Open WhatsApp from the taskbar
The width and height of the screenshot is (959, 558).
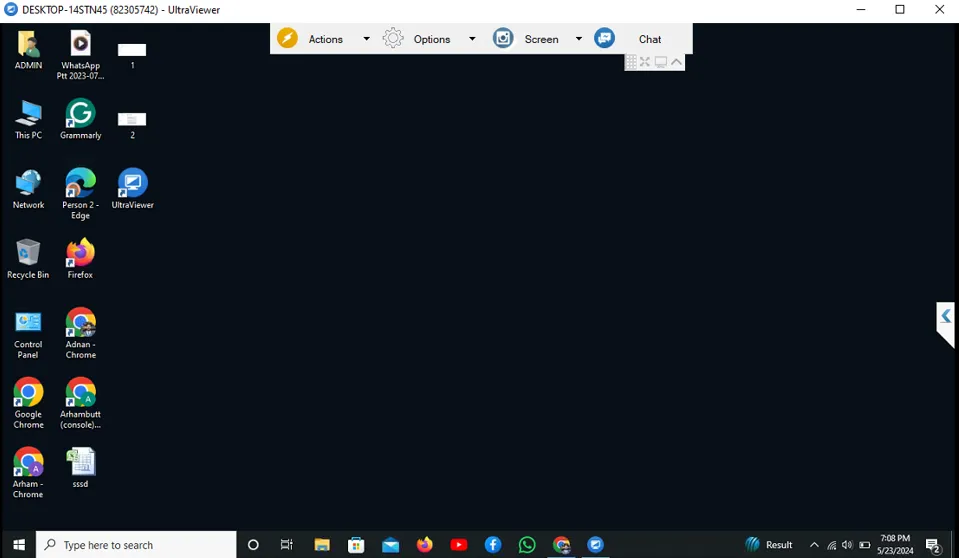527,545
